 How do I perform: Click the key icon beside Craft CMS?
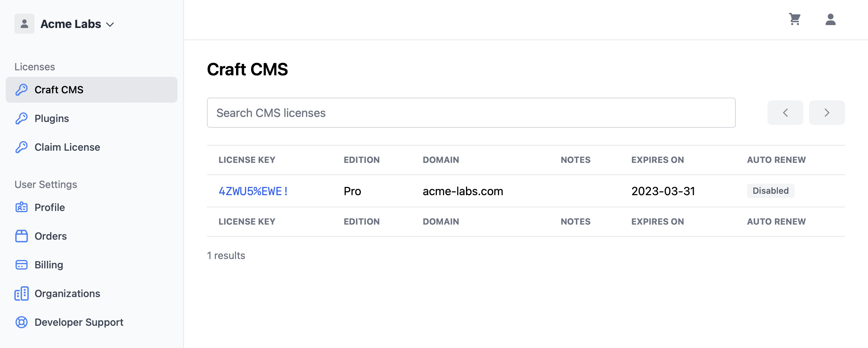point(22,90)
